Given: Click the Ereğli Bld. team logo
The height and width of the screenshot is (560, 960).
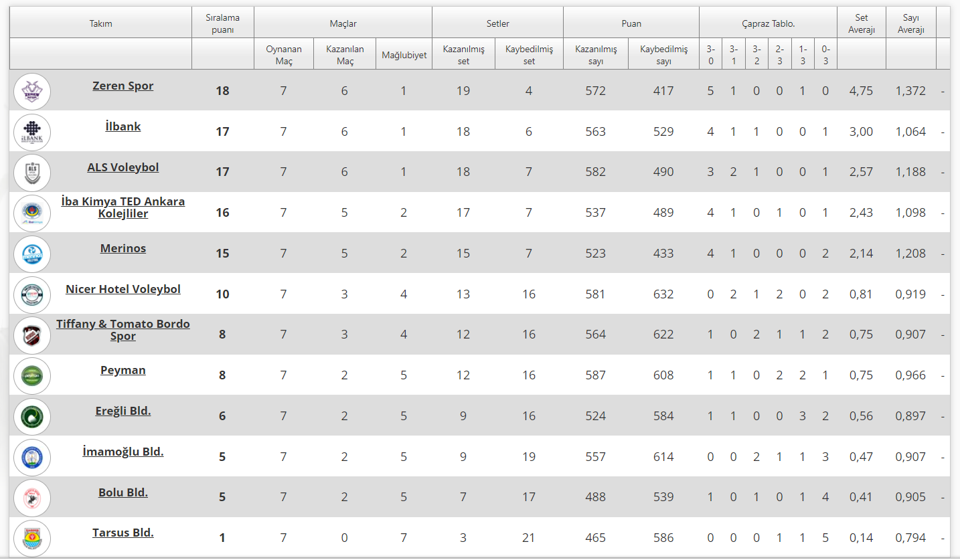Looking at the screenshot, I should pyautogui.click(x=32, y=417).
